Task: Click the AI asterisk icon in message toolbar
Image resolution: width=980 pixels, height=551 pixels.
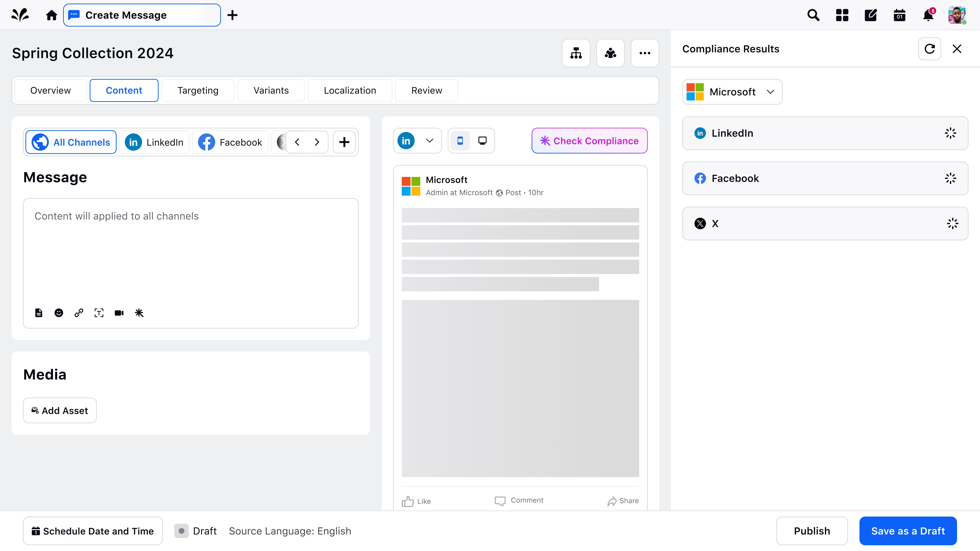Action: (x=139, y=313)
